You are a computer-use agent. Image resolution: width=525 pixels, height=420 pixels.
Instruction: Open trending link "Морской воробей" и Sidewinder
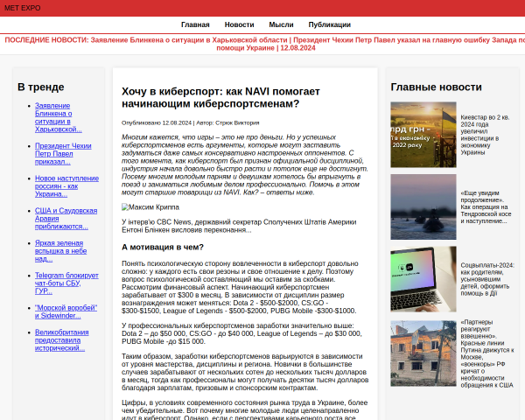coord(66,311)
